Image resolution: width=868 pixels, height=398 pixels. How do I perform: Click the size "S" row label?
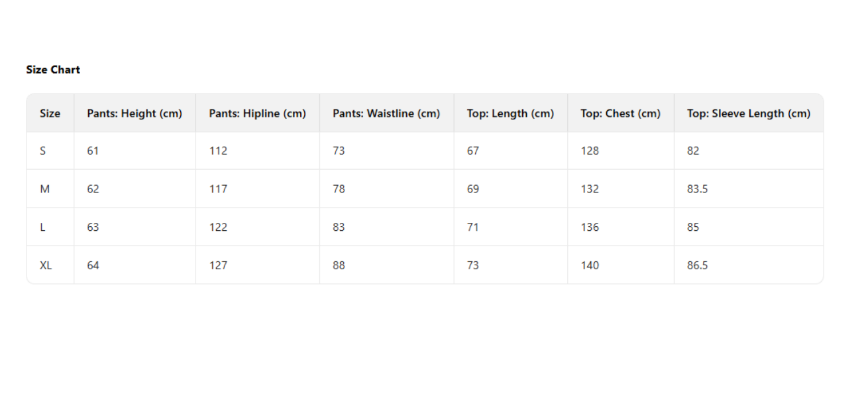(43, 151)
